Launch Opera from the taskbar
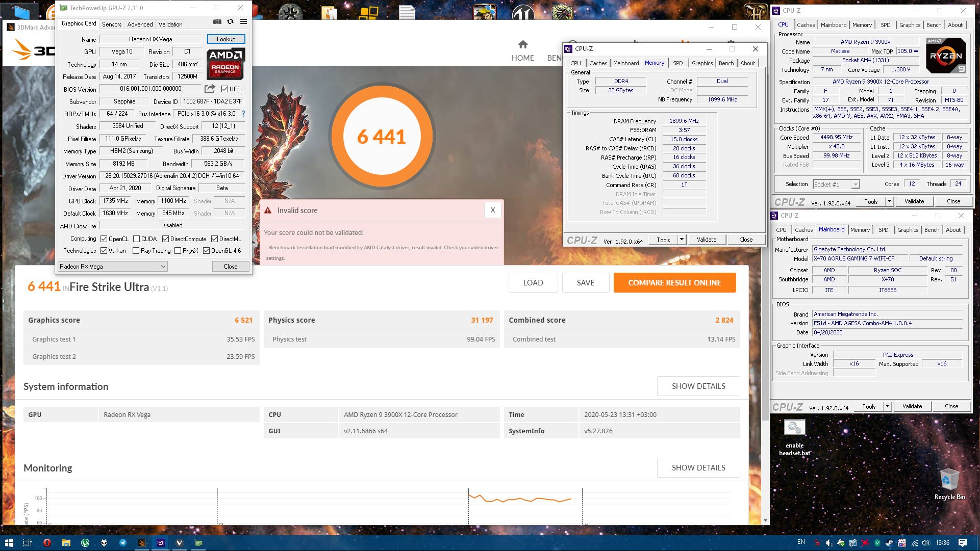980x551 pixels. pyautogui.click(x=47, y=543)
